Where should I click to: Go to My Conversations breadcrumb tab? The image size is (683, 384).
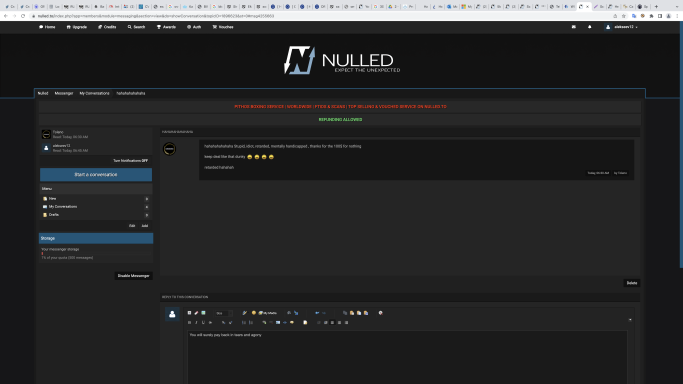click(94, 93)
